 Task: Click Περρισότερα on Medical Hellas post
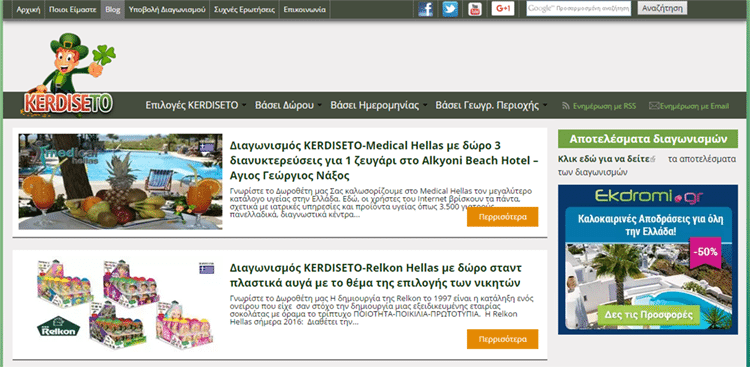click(x=503, y=217)
